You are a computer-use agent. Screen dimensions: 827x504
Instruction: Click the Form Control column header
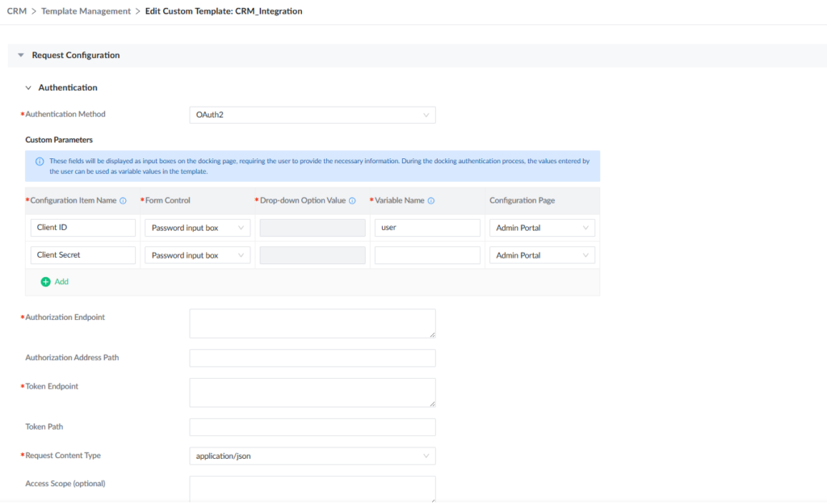coord(168,201)
